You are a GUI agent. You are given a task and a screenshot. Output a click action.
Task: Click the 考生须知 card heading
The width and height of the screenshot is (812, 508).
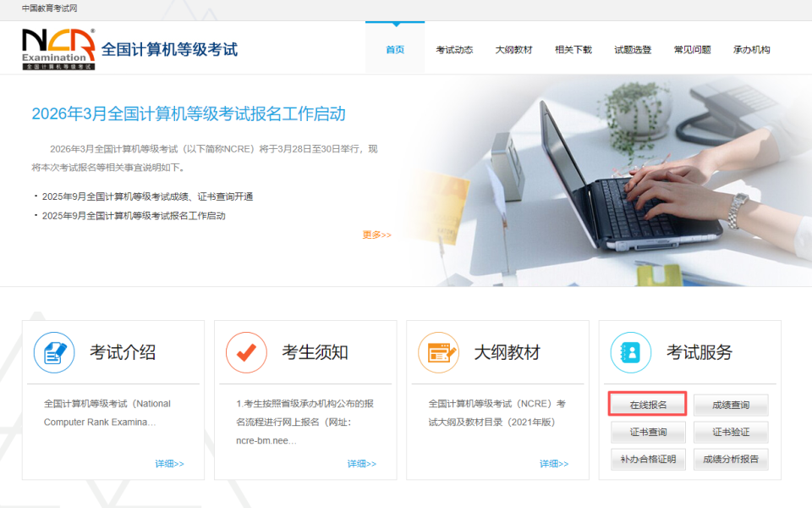click(315, 352)
